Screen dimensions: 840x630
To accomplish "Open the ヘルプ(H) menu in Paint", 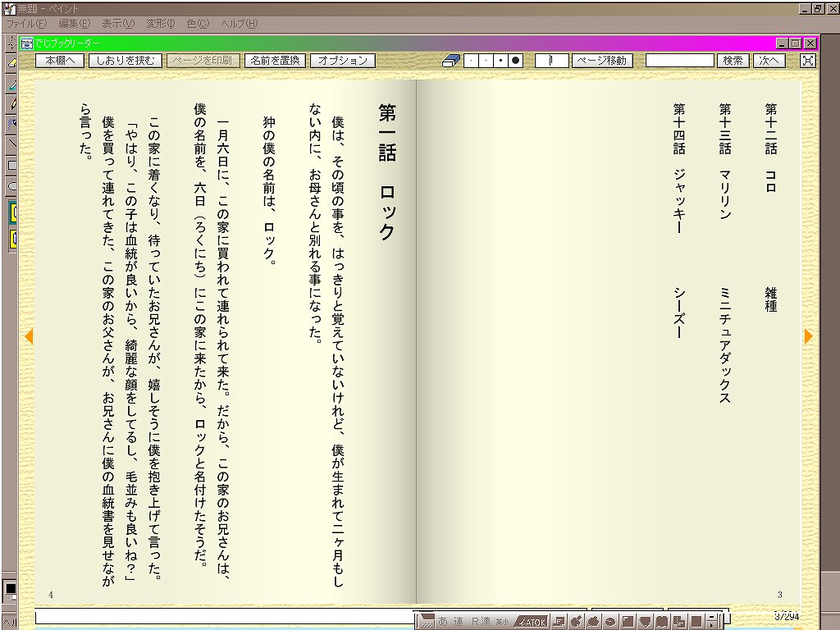I will click(x=239, y=24).
